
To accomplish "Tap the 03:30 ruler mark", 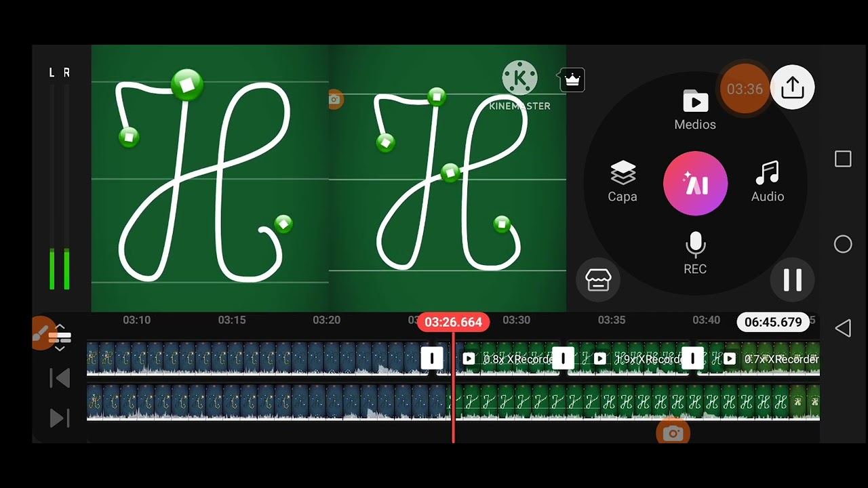I will click(516, 320).
